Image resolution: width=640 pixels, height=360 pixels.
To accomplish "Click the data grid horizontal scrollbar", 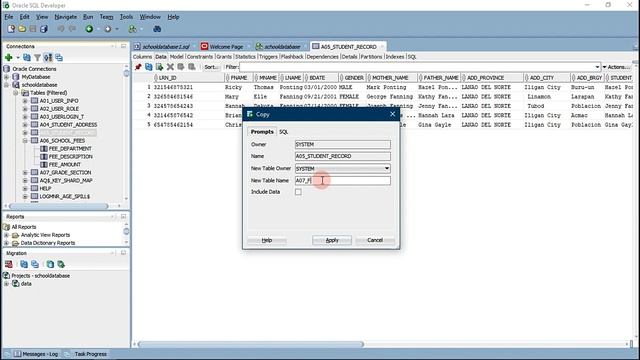I will (251, 344).
